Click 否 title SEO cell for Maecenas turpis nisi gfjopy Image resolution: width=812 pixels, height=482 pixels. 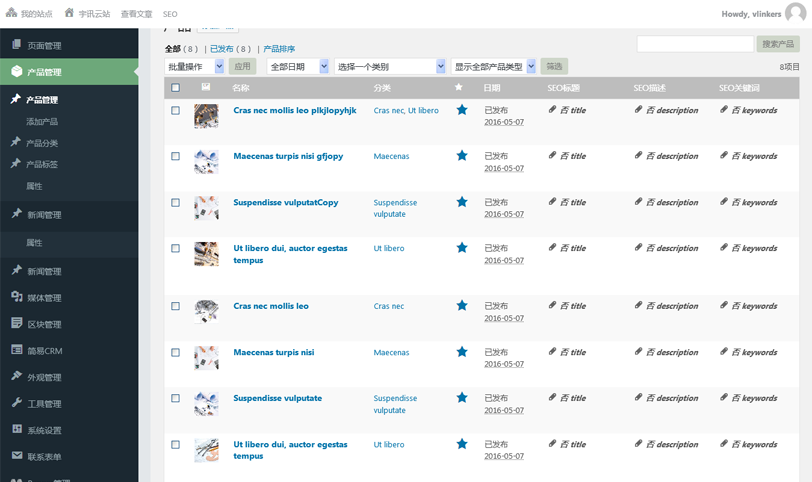click(573, 156)
